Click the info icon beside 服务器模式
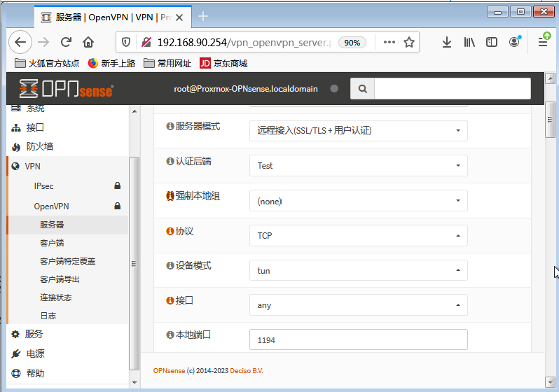Viewport: 559px width, 392px height. pos(170,127)
